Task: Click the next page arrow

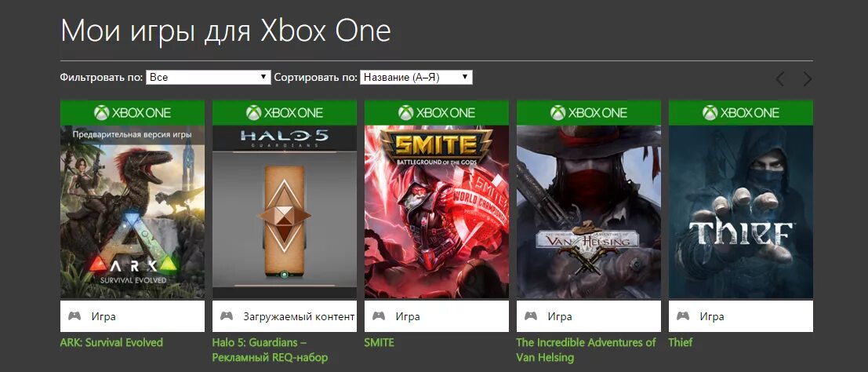Action: 808,78
